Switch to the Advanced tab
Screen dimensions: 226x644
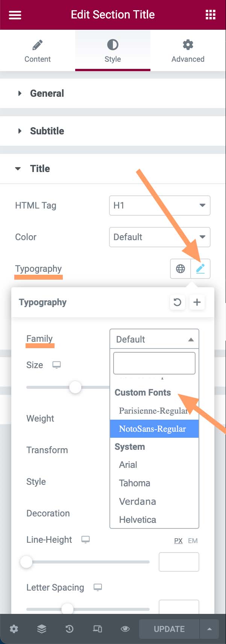point(188,50)
